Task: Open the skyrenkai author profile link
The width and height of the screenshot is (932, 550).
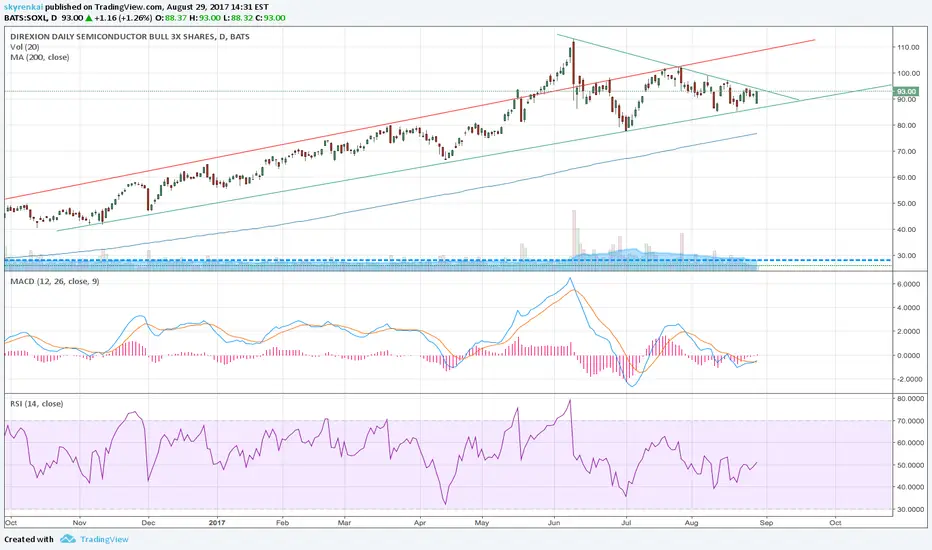Action: (24, 7)
